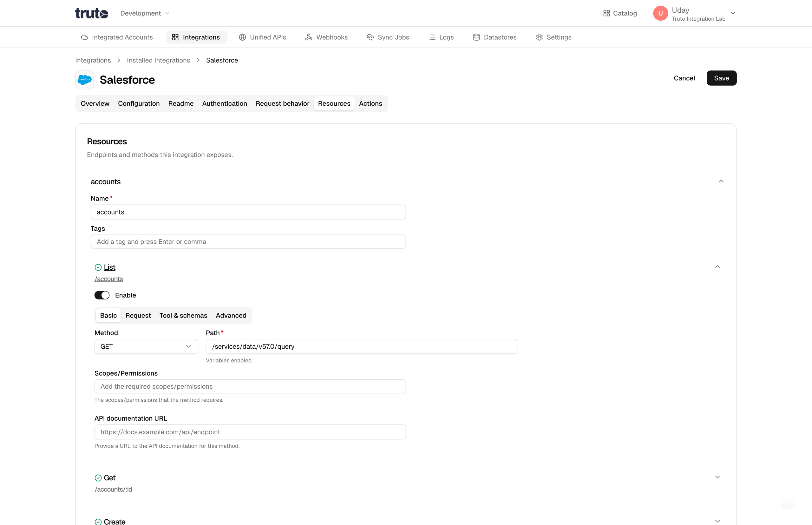Click the Salesforce logo icon

[x=85, y=80]
